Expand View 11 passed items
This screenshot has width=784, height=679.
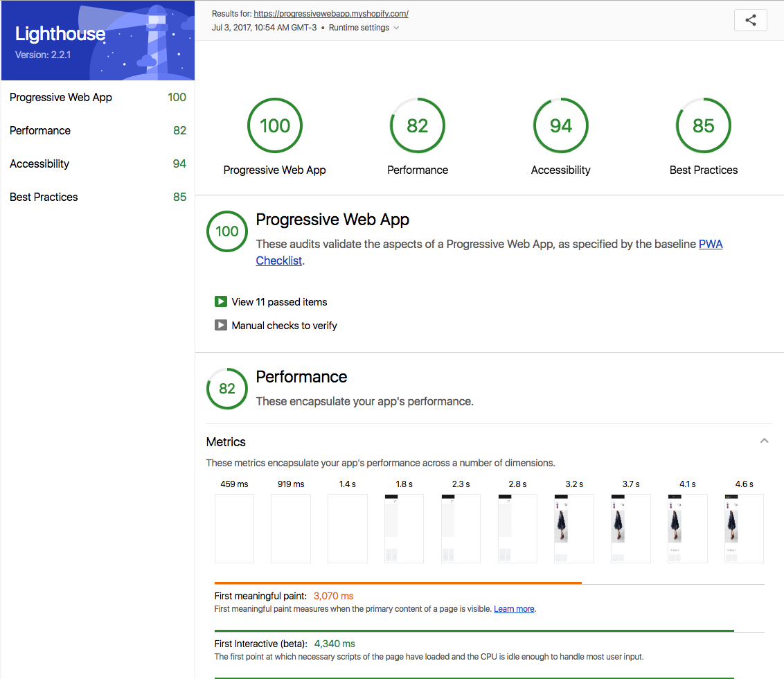point(271,301)
